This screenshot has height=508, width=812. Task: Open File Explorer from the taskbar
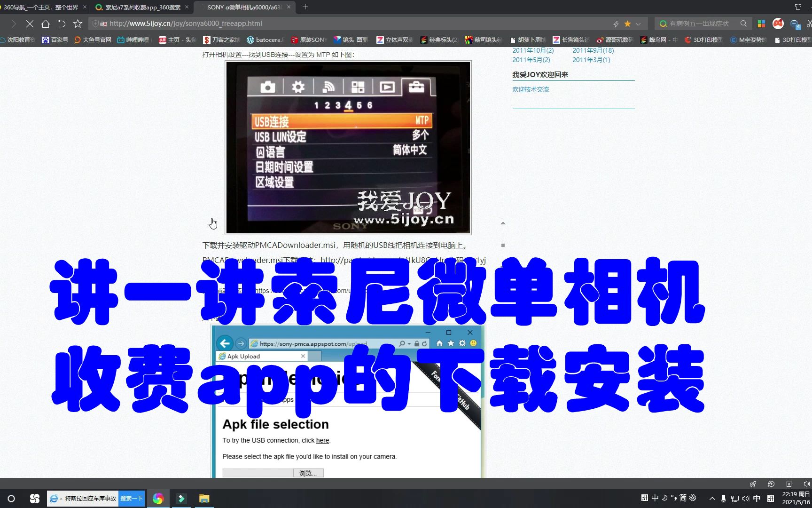coord(204,499)
